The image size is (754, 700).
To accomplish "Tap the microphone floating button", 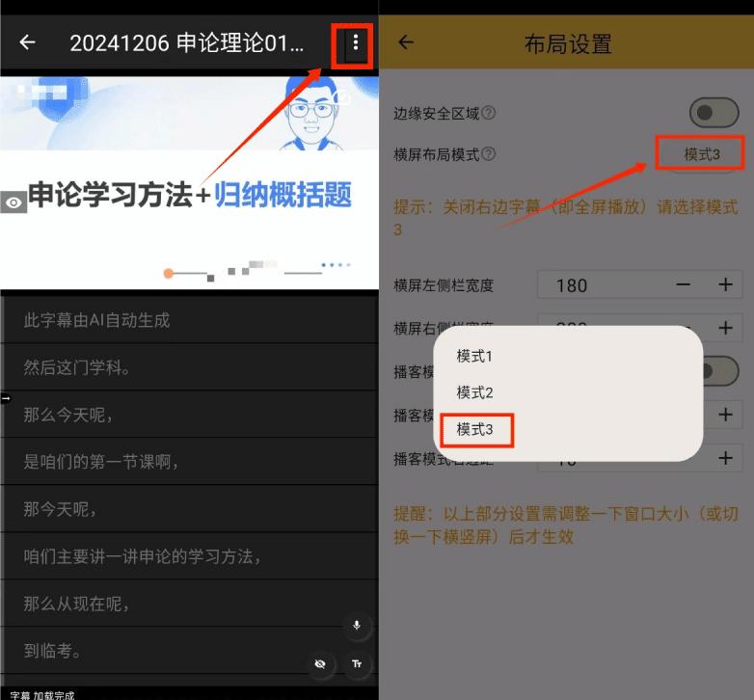I will pyautogui.click(x=357, y=626).
